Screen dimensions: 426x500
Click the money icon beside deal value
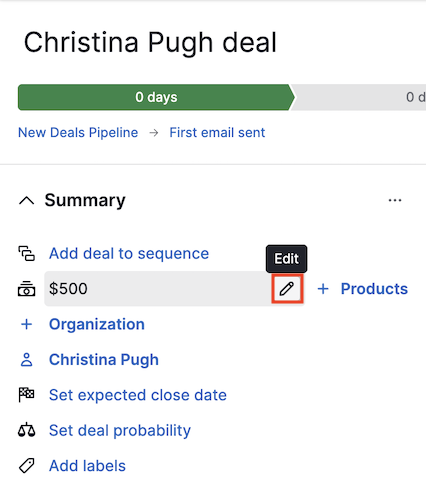[26, 289]
